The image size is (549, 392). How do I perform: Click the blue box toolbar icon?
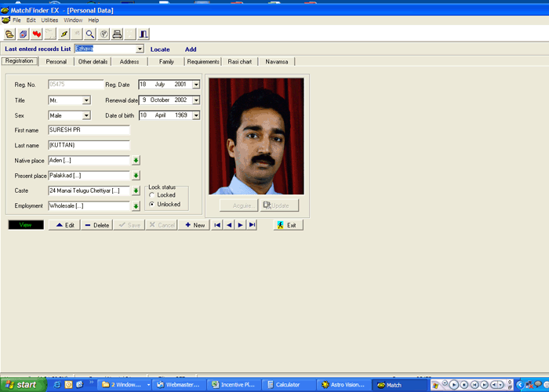(23, 34)
